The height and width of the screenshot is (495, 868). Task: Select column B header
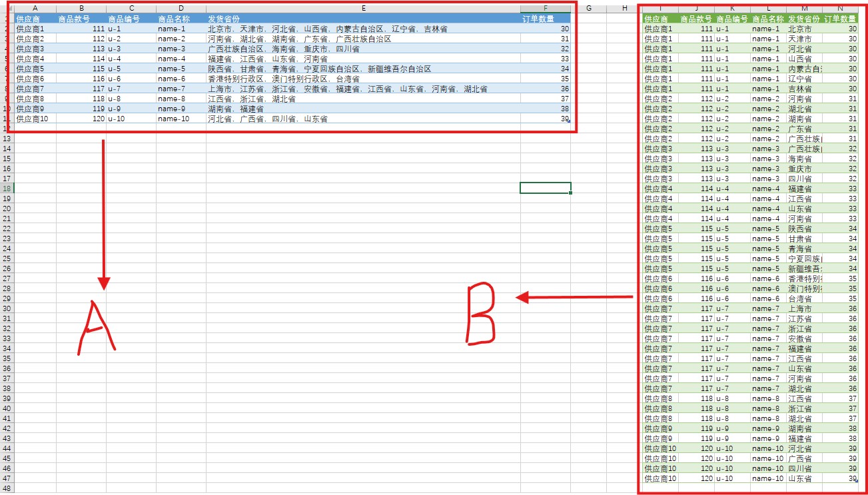pyautogui.click(x=81, y=8)
